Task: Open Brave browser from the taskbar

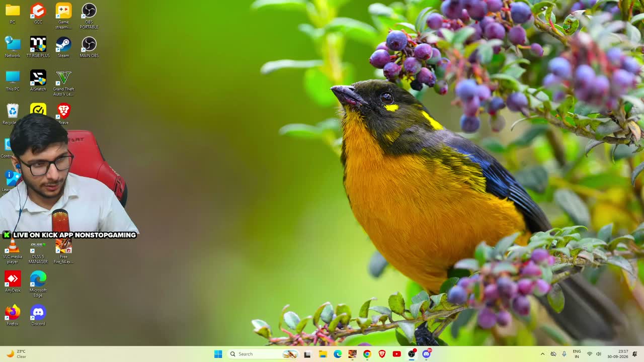Action: tap(382, 354)
